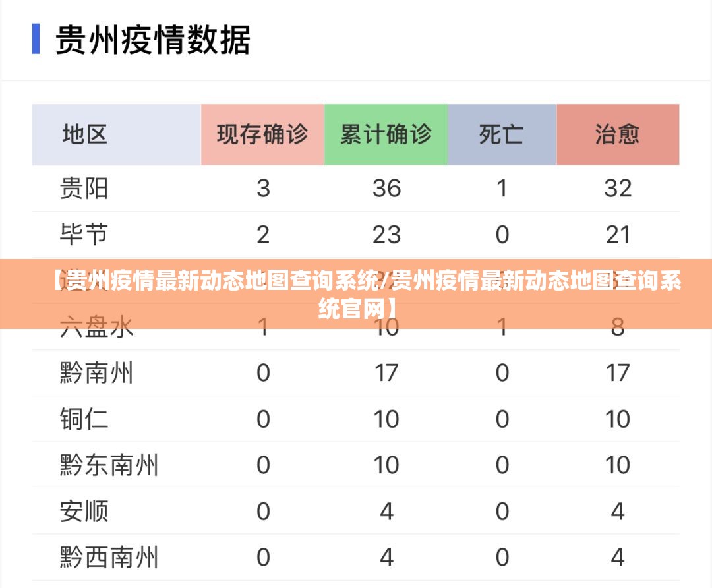Select the 现存确诊 column header
The width and height of the screenshot is (712, 588).
point(262,134)
